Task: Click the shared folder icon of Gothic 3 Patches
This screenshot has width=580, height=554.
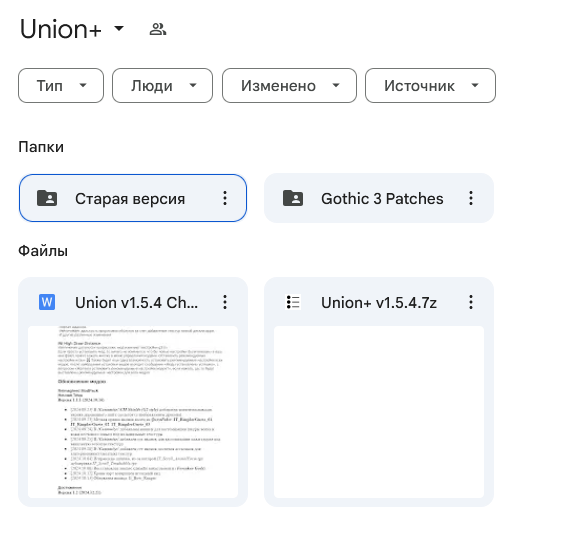Action: pos(293,198)
